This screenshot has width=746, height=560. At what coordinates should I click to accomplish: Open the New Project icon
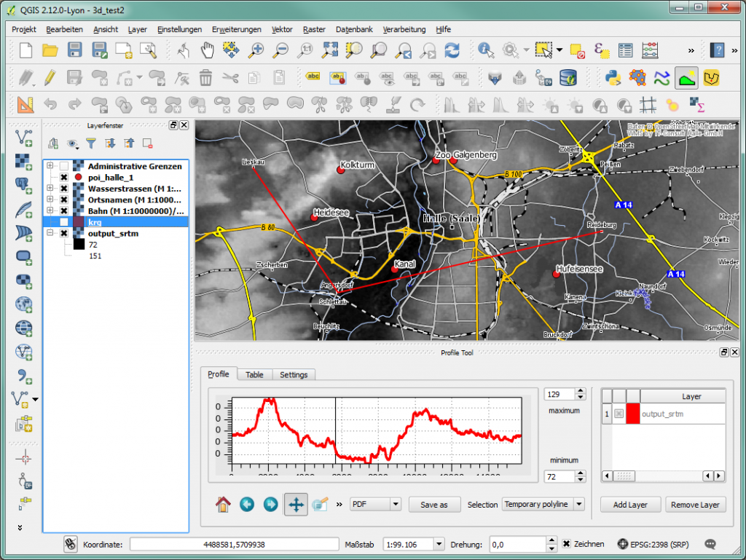[25, 50]
